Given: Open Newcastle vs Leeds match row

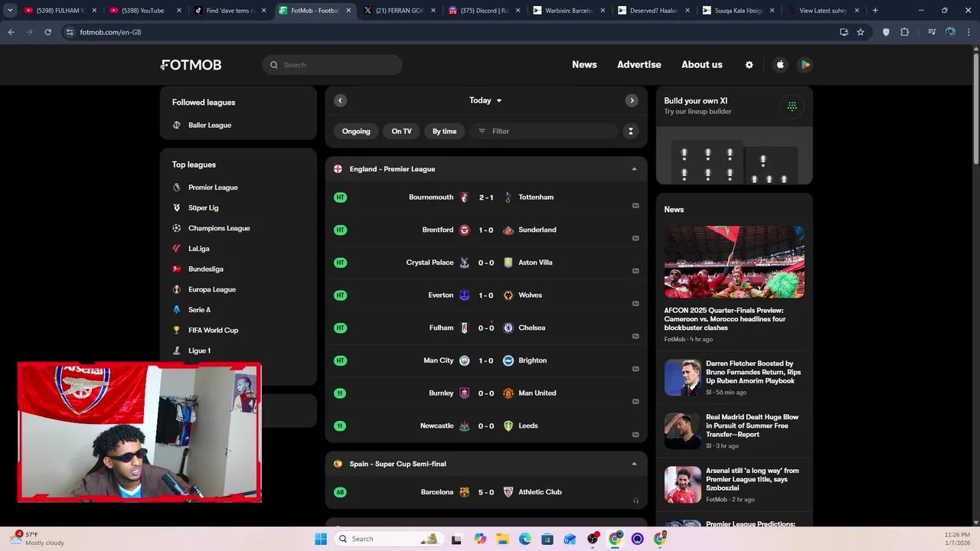Looking at the screenshot, I should pyautogui.click(x=486, y=426).
